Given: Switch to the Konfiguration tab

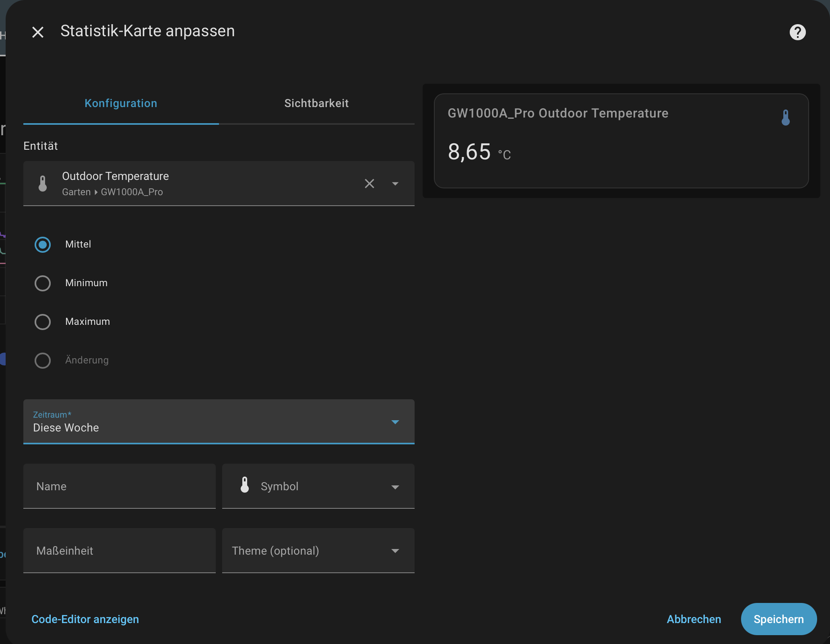Looking at the screenshot, I should 121,103.
